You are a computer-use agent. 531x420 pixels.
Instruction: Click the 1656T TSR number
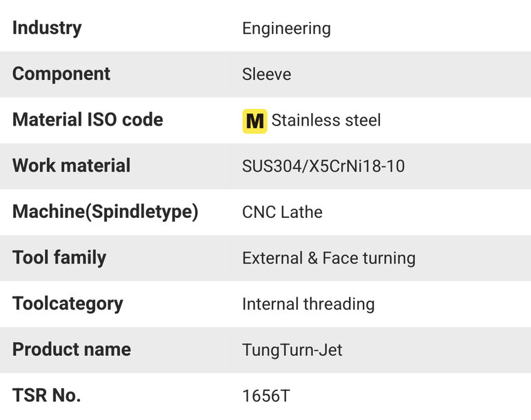tap(266, 396)
